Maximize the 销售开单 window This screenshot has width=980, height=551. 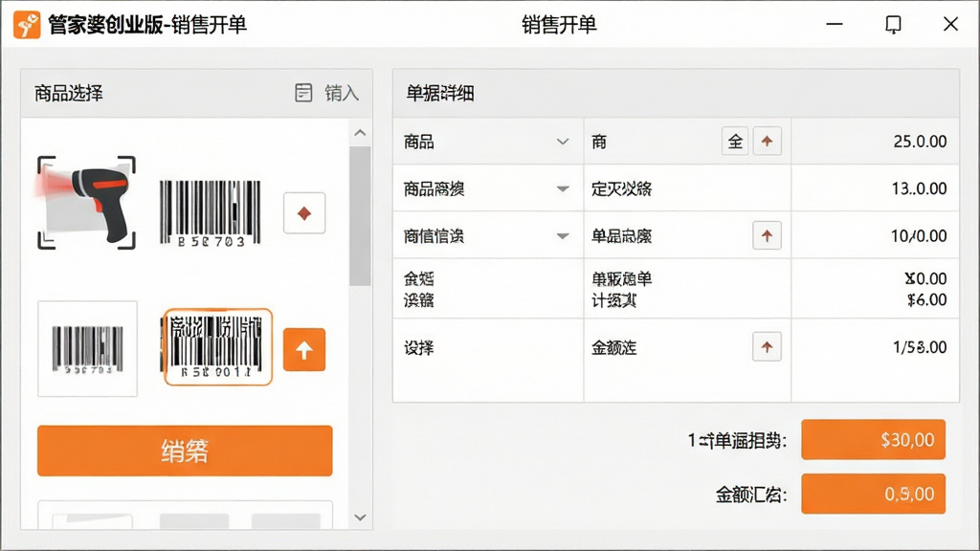(893, 24)
